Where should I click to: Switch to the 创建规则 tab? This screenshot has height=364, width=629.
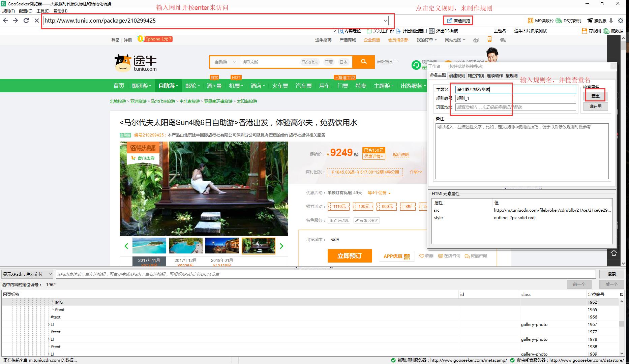[x=457, y=75]
